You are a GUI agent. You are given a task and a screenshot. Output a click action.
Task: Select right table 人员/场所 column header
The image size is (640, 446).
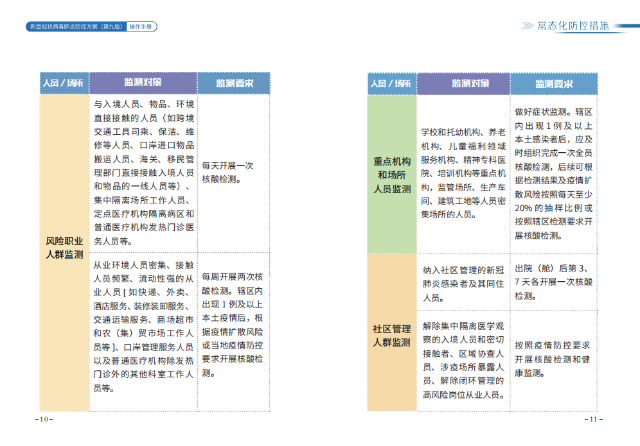[x=392, y=84]
